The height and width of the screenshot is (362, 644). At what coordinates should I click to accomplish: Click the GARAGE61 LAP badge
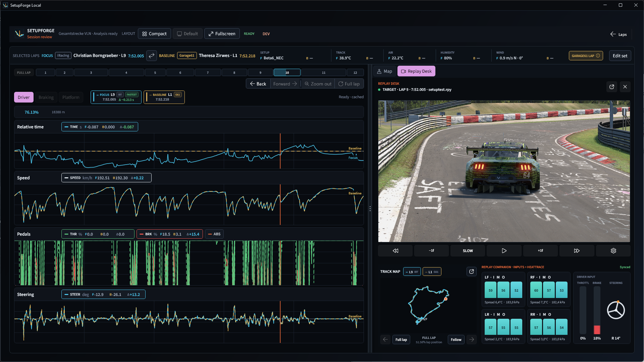[x=586, y=56]
